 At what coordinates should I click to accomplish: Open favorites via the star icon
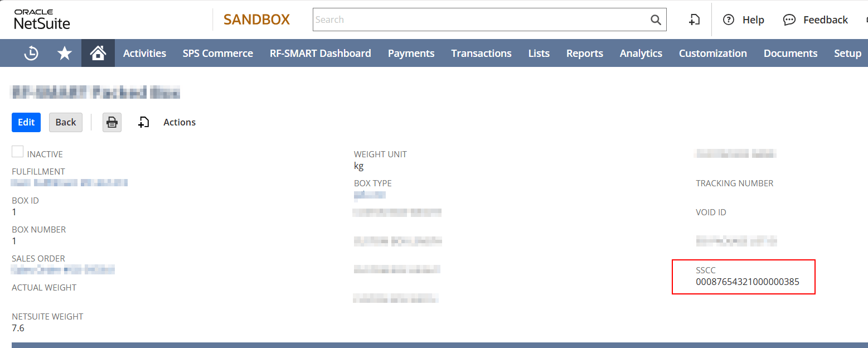pos(65,52)
